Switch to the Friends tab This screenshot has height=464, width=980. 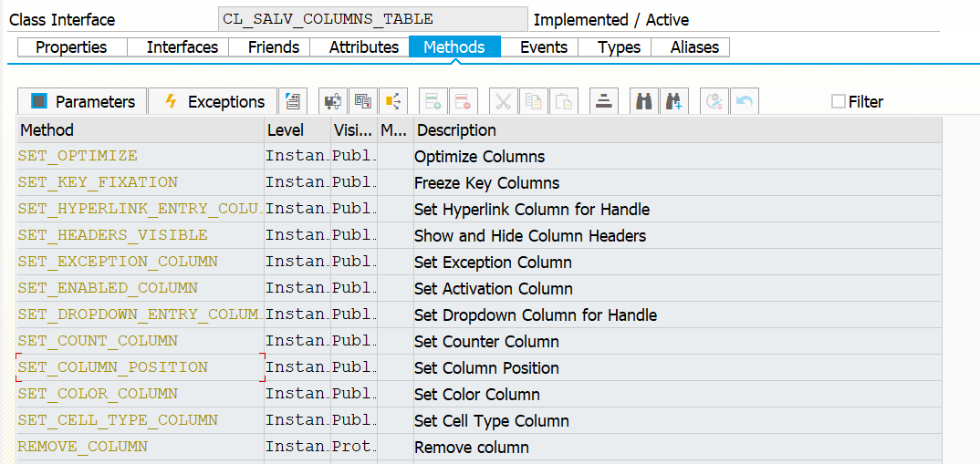[x=269, y=47]
